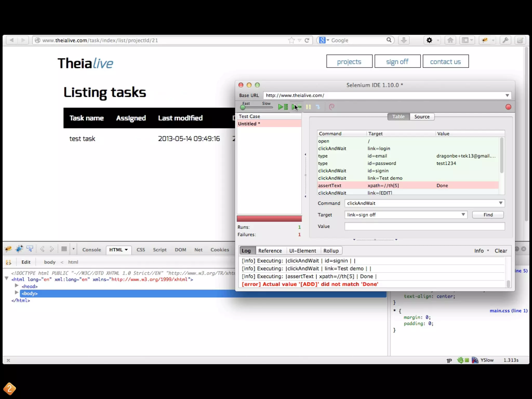Adjust the Fast-Slow speed slider
Image resolution: width=532 pixels, height=399 pixels.
[x=243, y=107]
